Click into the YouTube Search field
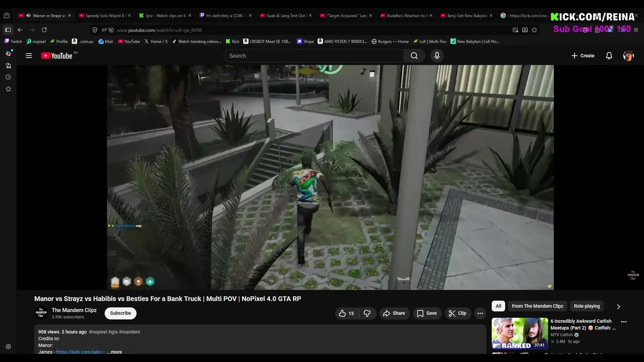 tap(314, 56)
